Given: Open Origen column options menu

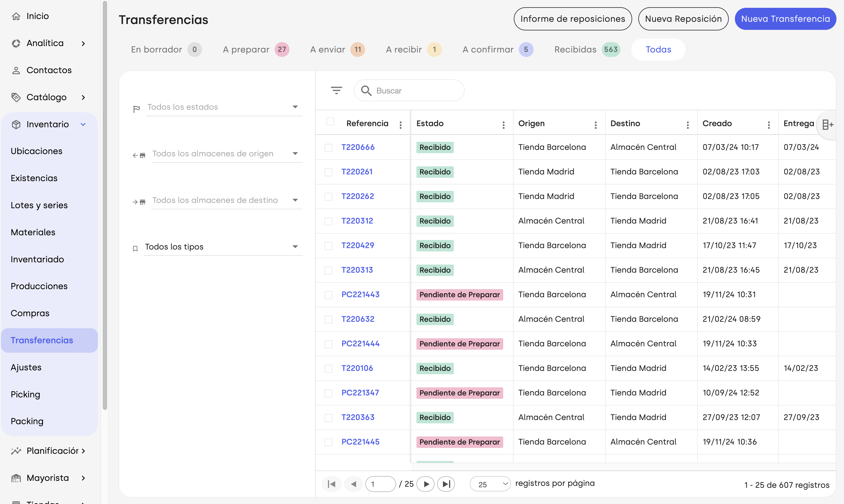Looking at the screenshot, I should coord(595,125).
